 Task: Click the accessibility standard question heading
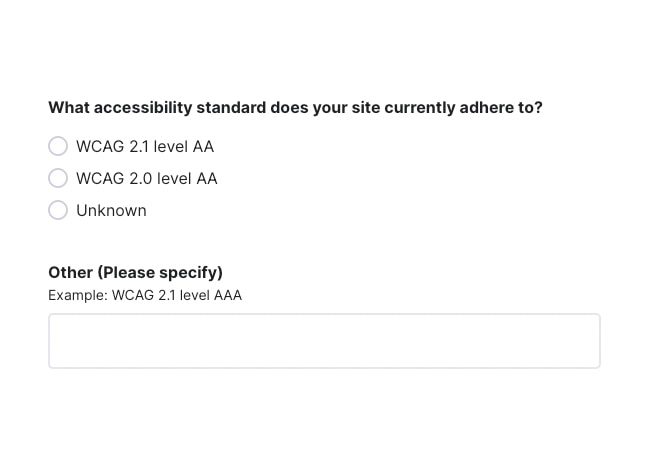(x=295, y=107)
